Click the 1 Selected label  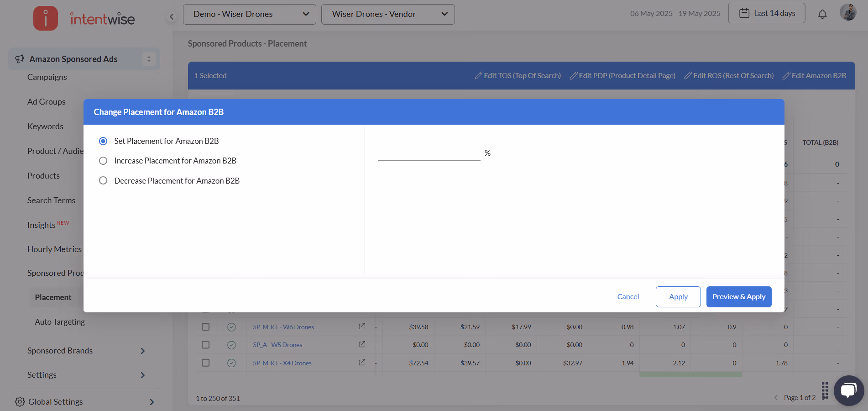click(x=210, y=75)
